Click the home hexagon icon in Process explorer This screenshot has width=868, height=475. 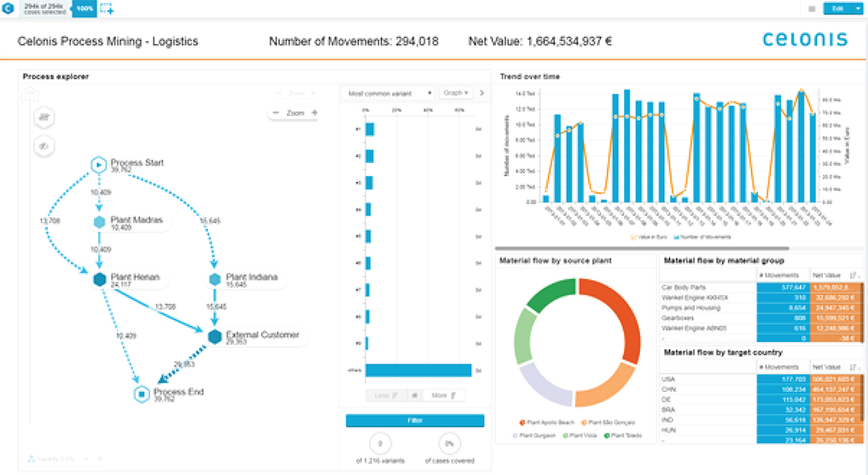31,96
